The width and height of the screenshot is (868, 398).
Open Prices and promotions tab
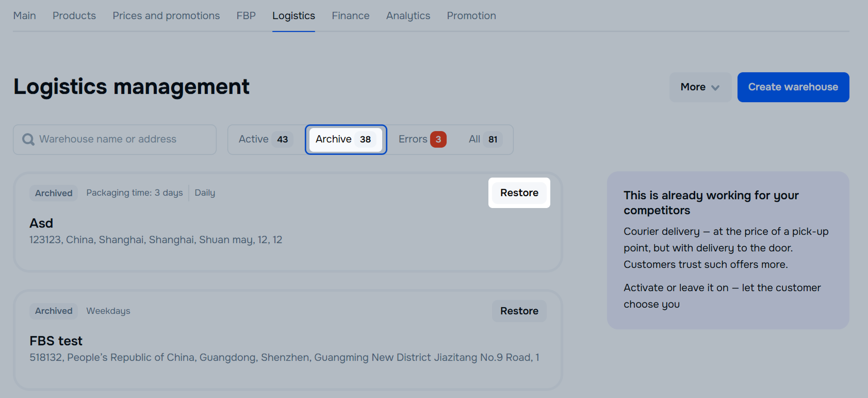click(x=166, y=15)
